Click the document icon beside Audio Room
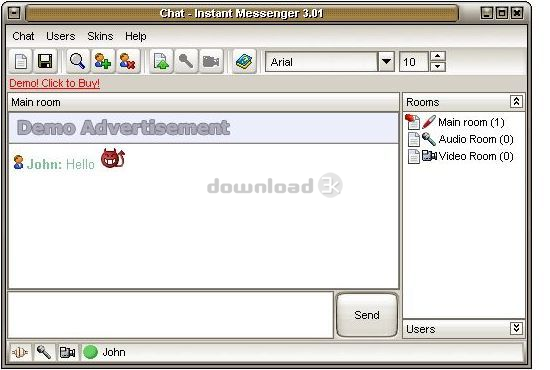Image resolution: width=550 pixels, height=370 pixels. click(414, 140)
